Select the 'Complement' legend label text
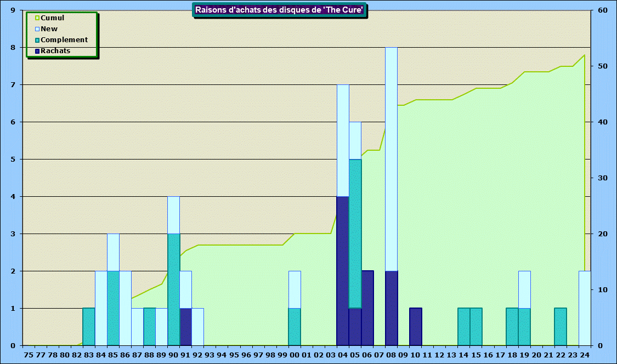 pyautogui.click(x=64, y=40)
